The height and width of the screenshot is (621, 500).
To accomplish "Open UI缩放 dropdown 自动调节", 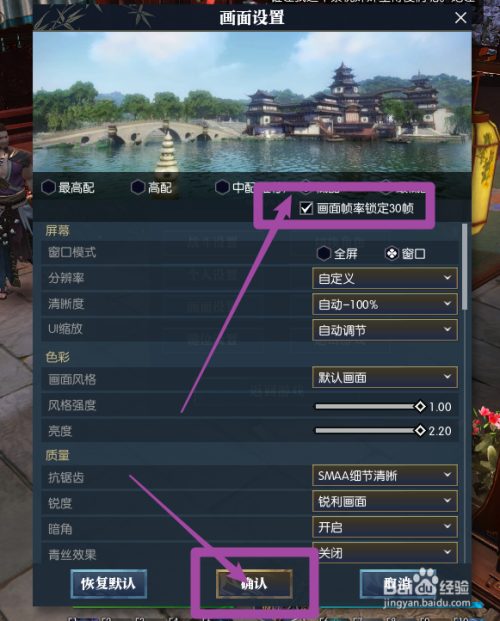I will pos(385,330).
